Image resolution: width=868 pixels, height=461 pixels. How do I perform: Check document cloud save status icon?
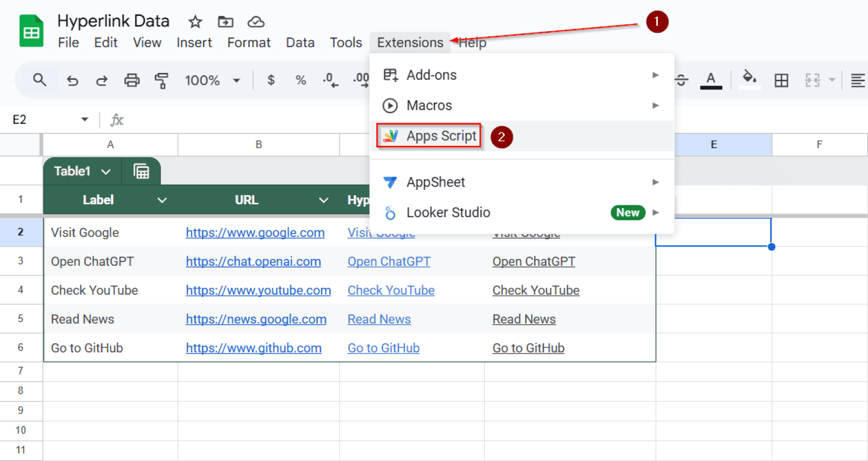(x=255, y=21)
